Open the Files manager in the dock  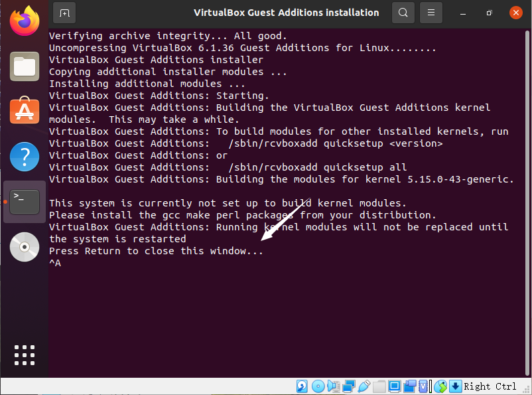[25, 66]
